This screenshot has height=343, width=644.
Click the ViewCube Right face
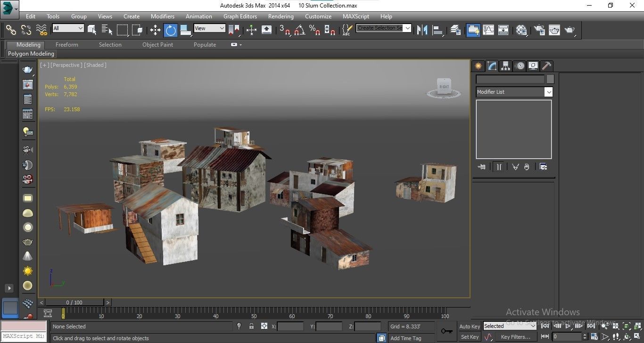(x=444, y=87)
